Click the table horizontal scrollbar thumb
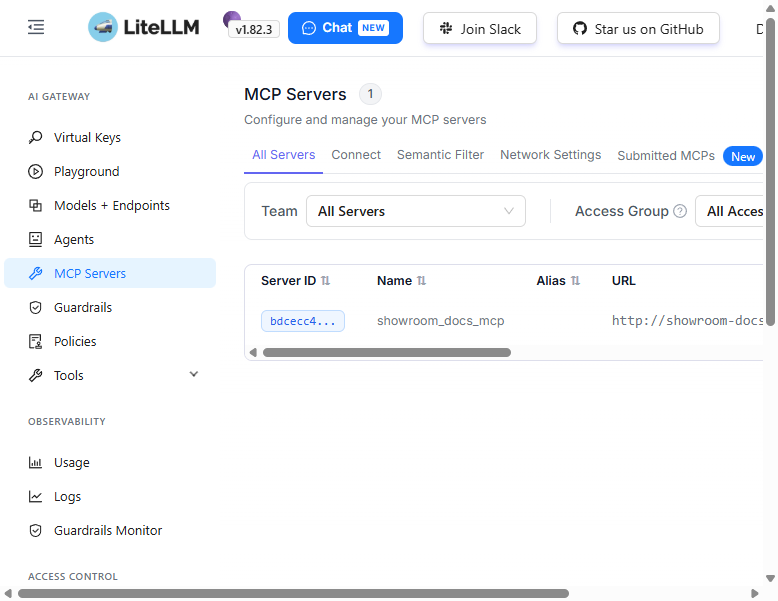 [387, 352]
